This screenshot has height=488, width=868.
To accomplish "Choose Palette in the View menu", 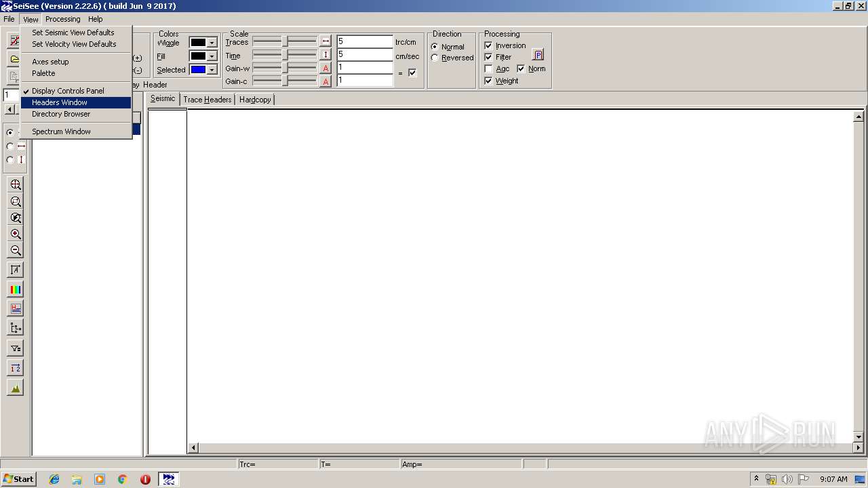I will coord(76,73).
